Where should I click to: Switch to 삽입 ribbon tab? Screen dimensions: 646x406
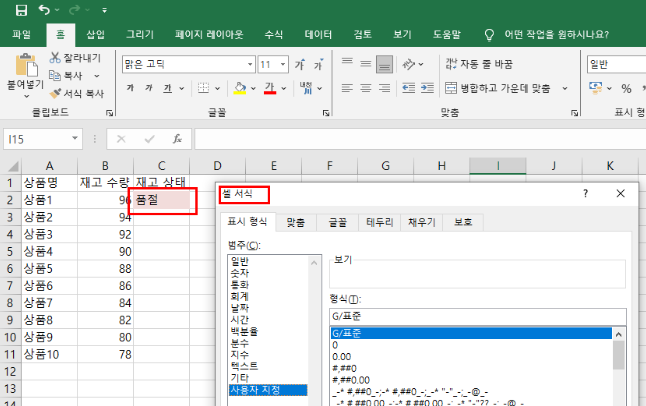[x=96, y=34]
